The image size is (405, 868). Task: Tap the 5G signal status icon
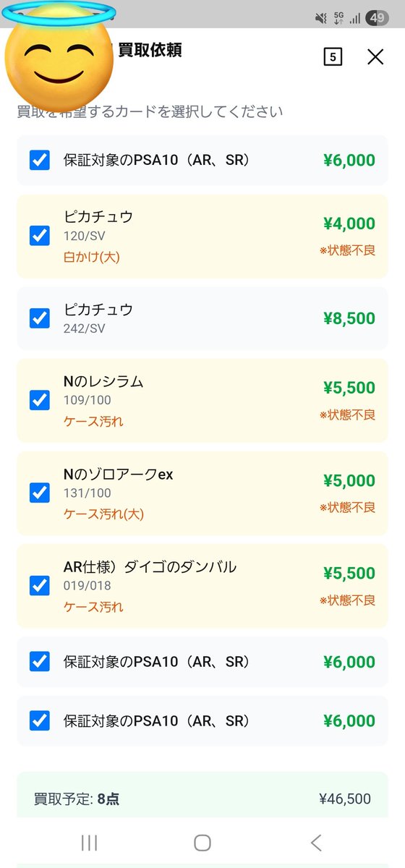339,18
